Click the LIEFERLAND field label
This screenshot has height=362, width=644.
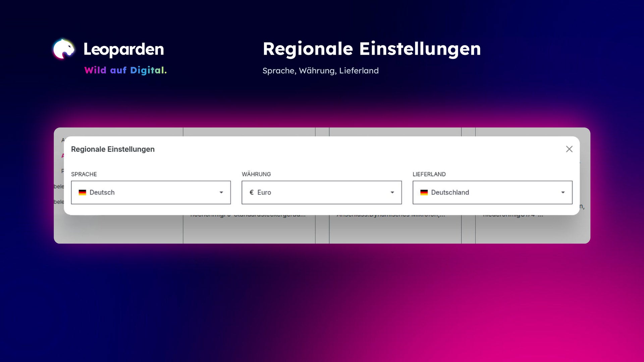429,174
